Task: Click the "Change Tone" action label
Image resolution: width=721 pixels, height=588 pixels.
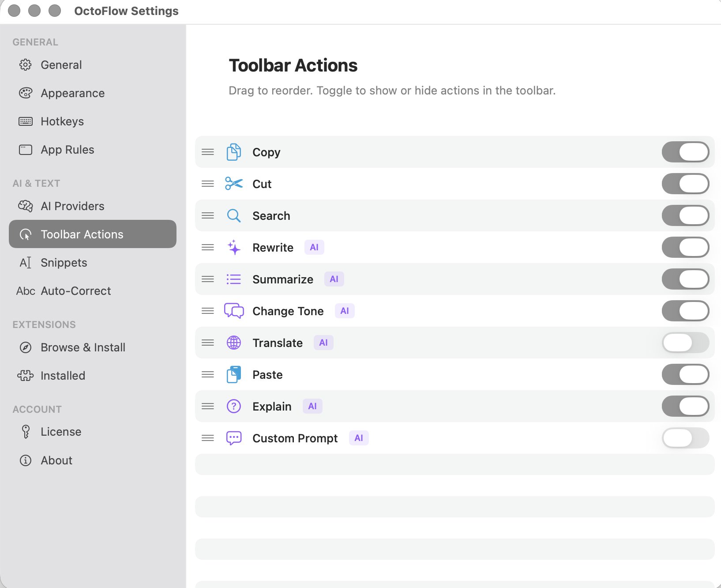Action: [288, 311]
